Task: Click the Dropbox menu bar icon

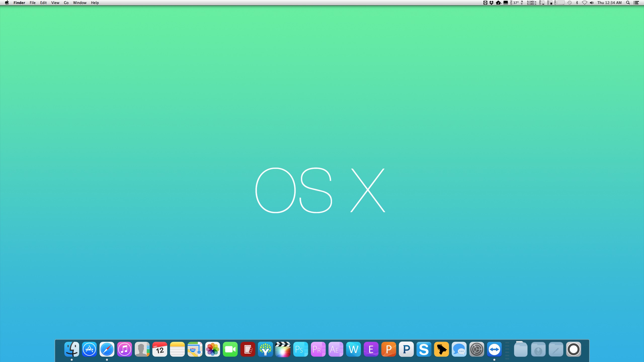Action: point(491,3)
